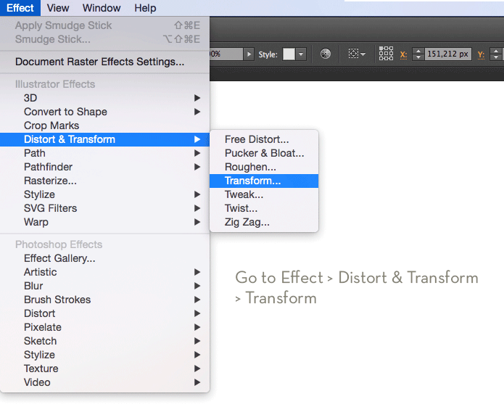The width and height of the screenshot is (504, 420).
Task: Select Transform... in the submenu
Action: [x=252, y=181]
